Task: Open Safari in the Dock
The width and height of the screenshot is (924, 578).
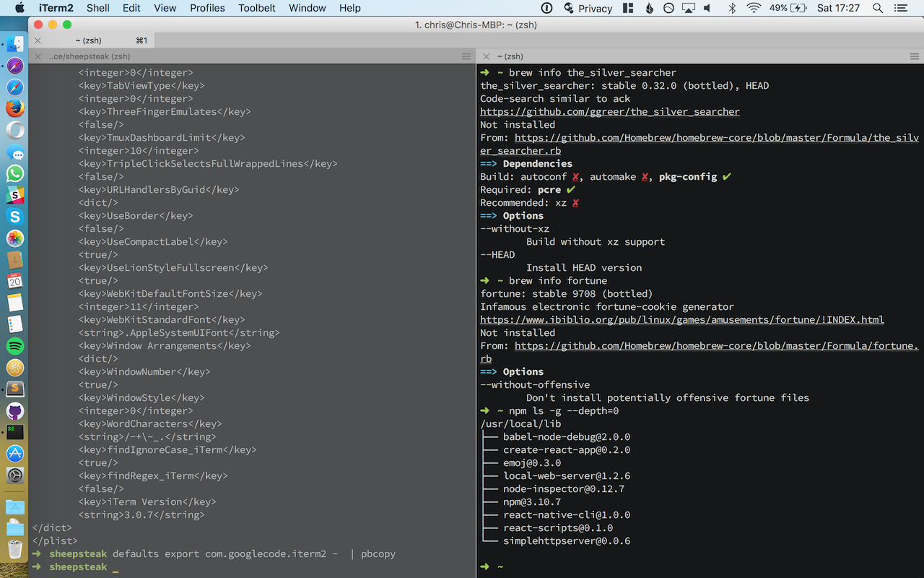Action: point(15,87)
